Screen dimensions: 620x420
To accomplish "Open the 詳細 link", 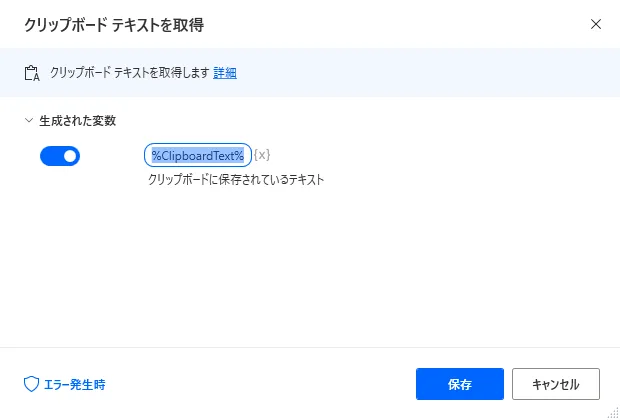I will [x=225, y=72].
